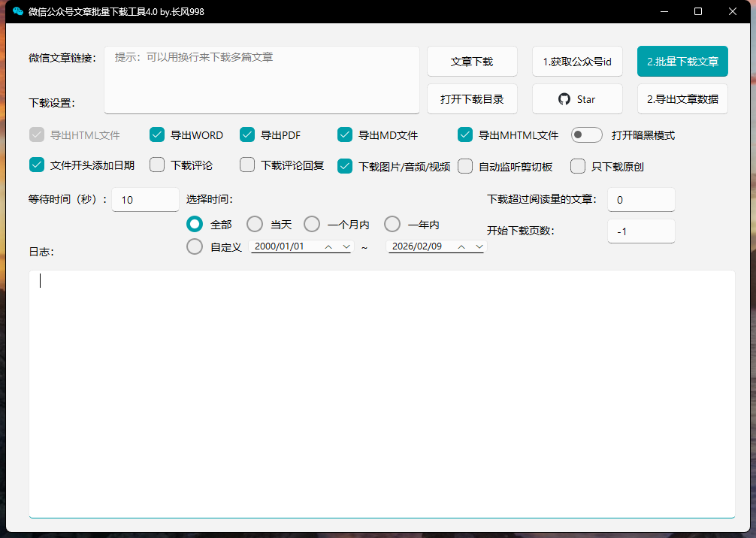Disable the 导出PDF export option

247,134
